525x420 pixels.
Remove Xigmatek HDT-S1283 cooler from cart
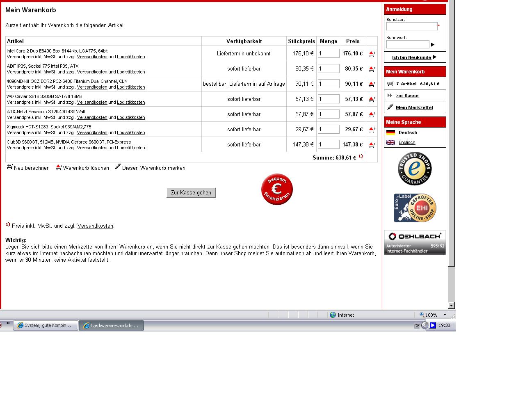(372, 130)
